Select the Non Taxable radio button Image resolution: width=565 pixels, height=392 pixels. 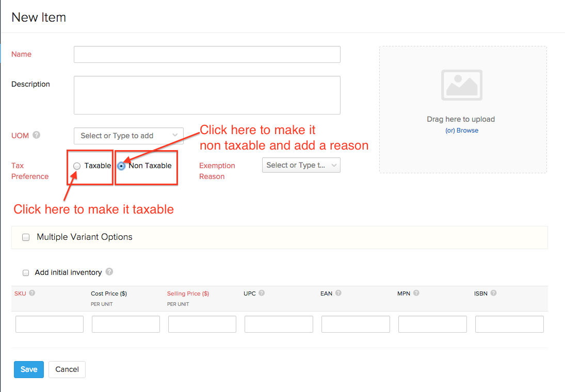(x=121, y=166)
